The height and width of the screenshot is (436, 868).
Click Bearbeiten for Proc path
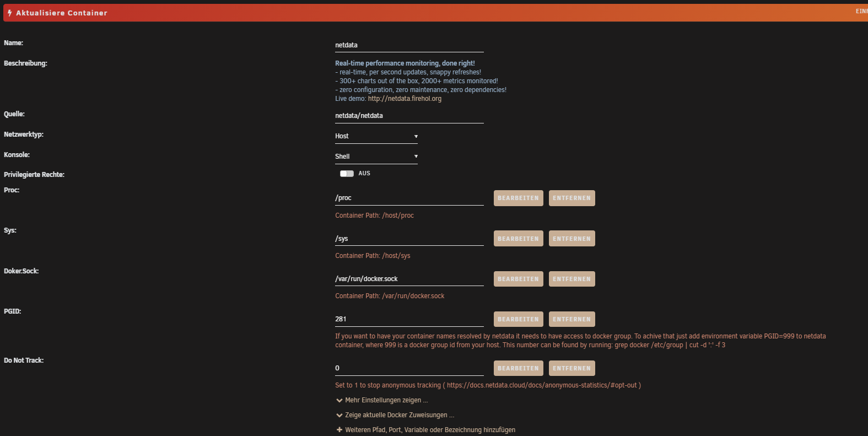pos(518,198)
